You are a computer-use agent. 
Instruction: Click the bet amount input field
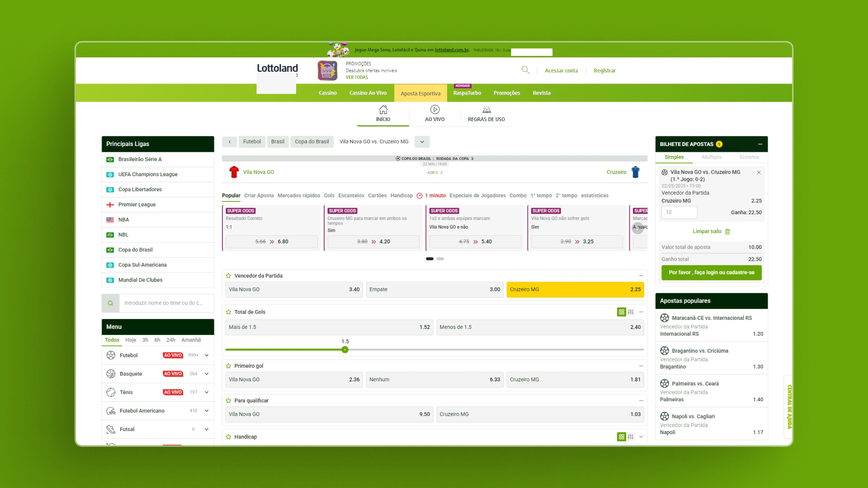point(679,212)
